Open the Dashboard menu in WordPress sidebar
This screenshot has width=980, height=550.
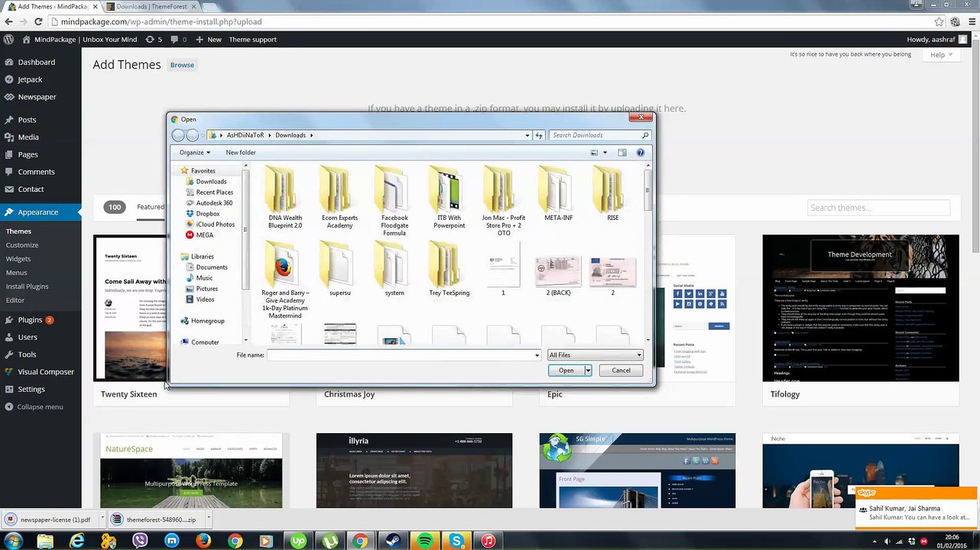(x=41, y=62)
